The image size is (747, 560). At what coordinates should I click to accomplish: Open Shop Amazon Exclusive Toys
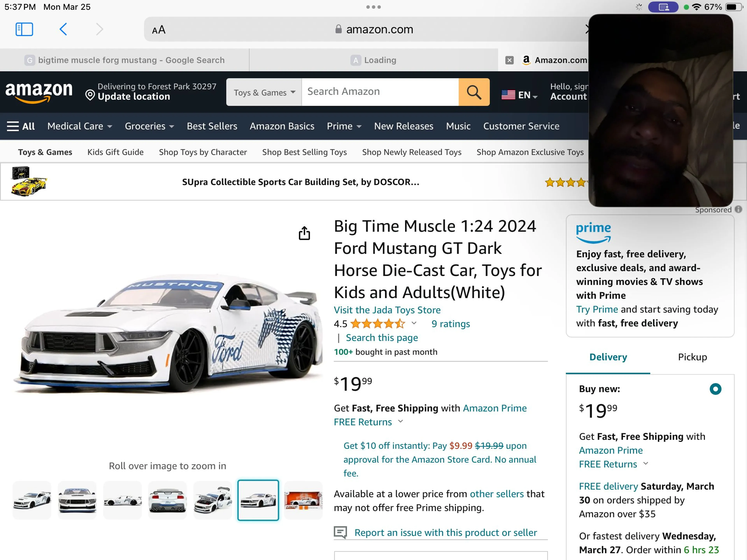coord(530,152)
